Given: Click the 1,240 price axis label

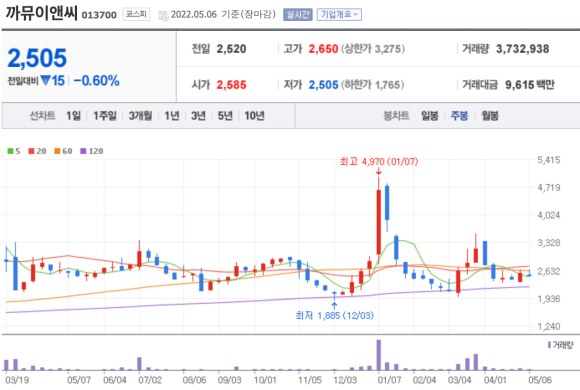Looking at the screenshot, I should pos(549,326).
